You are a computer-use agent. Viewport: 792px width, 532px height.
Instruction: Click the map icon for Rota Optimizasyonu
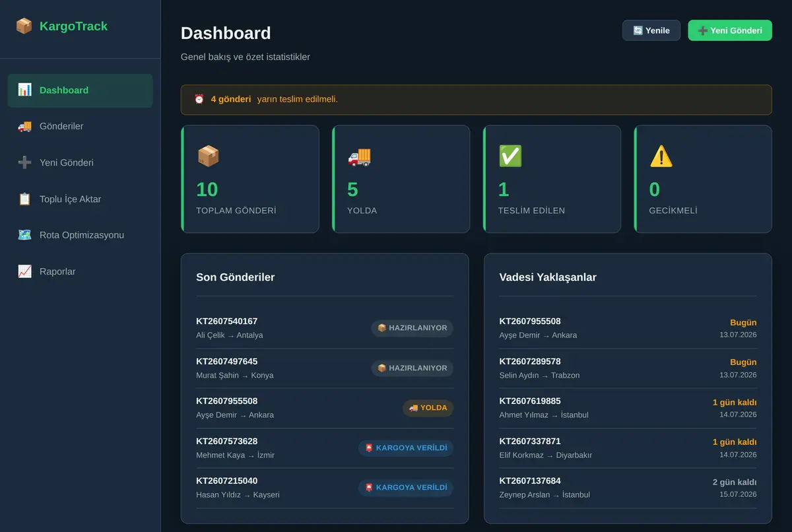[24, 235]
